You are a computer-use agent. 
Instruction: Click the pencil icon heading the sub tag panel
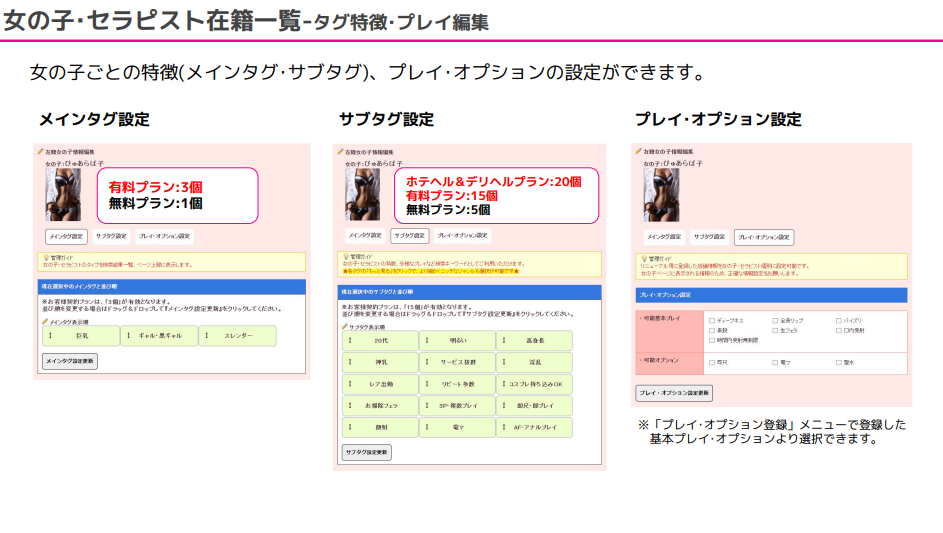point(340,152)
